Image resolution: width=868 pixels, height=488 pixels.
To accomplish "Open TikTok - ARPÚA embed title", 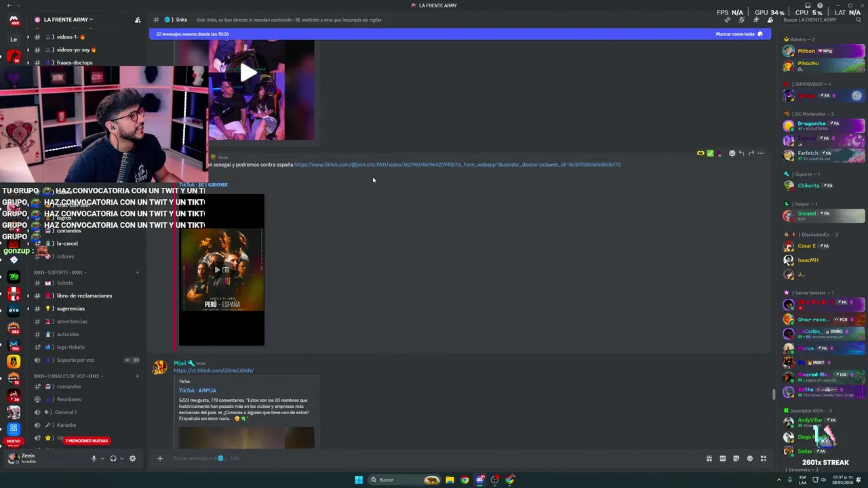I will tap(197, 390).
